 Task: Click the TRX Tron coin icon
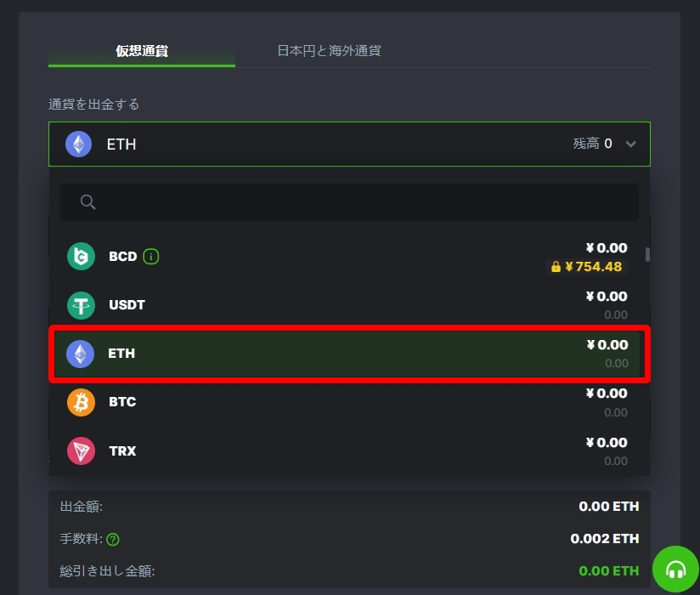click(81, 450)
